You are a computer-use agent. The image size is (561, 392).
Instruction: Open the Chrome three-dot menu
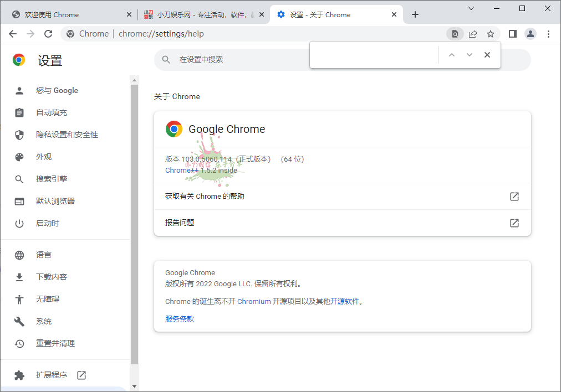[549, 34]
